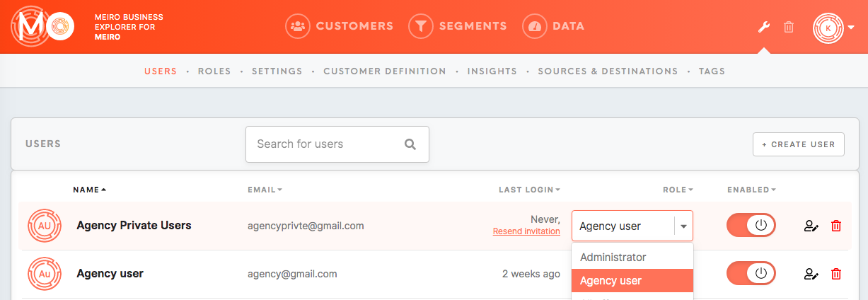This screenshot has width=868, height=300.
Task: Delete the agency@gmail.com user account
Action: point(836,275)
